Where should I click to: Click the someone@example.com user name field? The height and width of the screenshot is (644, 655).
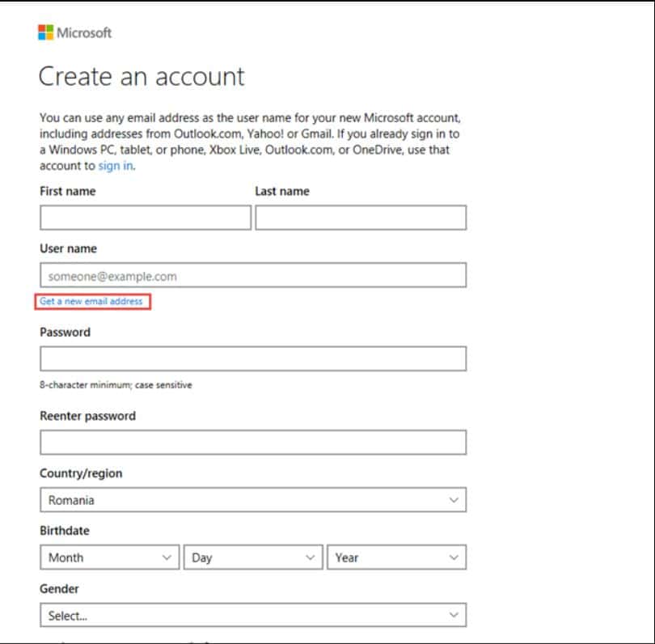[253, 275]
